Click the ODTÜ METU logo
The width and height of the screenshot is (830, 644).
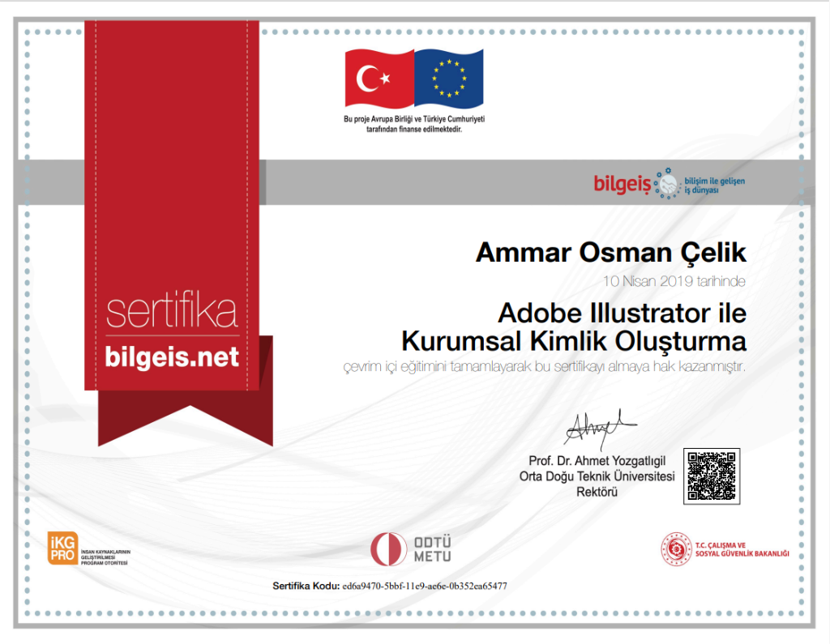click(x=411, y=549)
